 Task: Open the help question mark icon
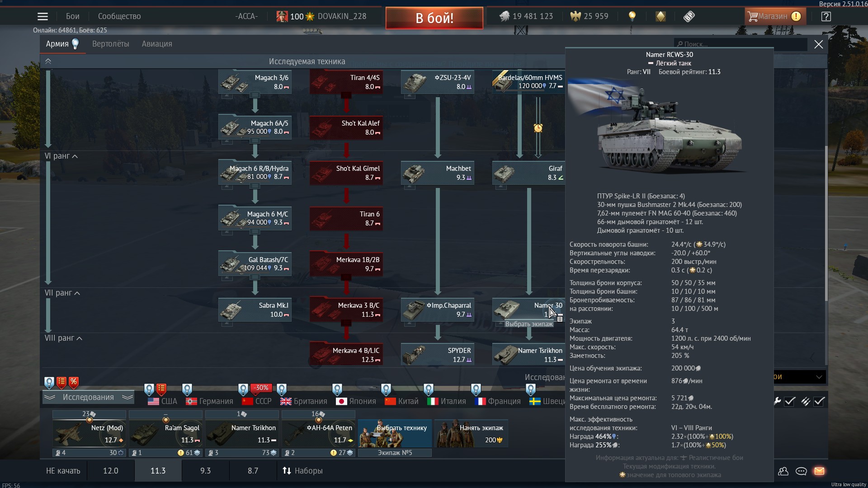point(826,17)
